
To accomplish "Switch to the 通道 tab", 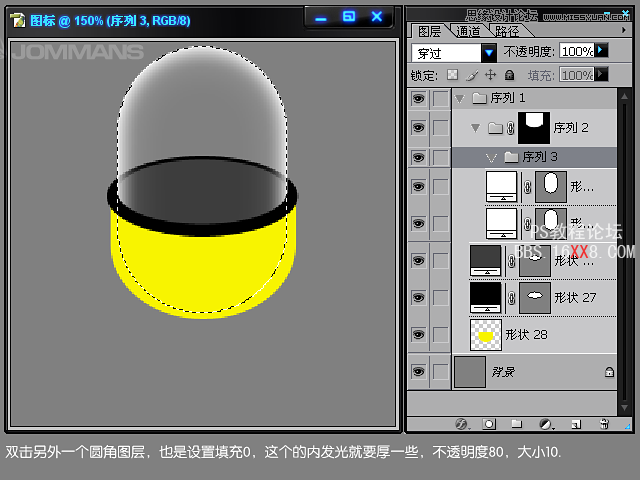I will (468, 31).
